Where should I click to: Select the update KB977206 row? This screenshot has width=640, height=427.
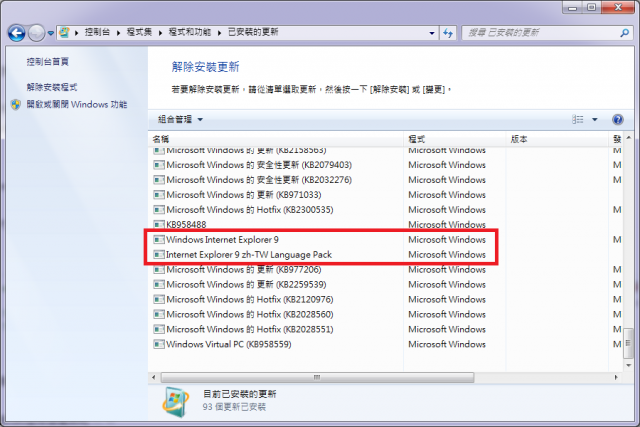pyautogui.click(x=385, y=270)
